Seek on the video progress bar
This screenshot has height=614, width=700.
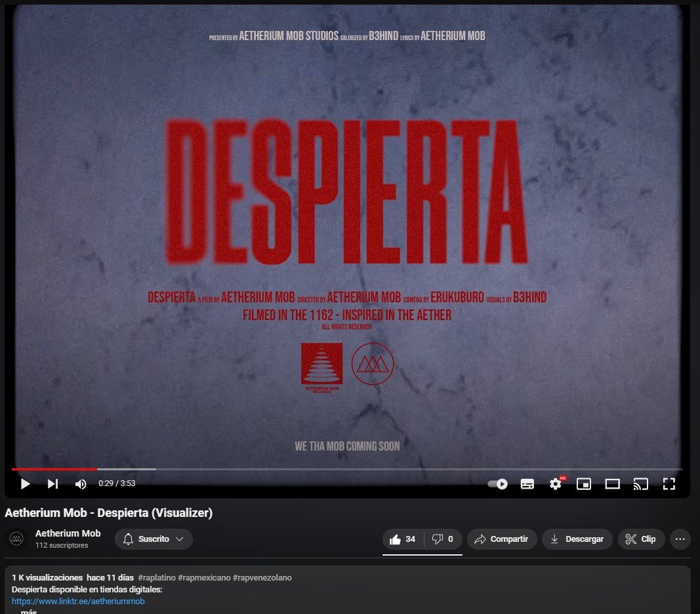347,469
